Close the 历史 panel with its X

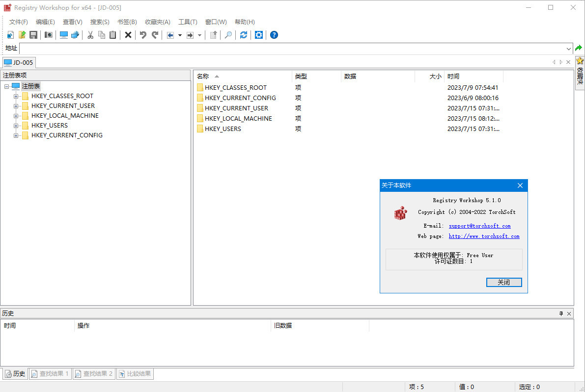tap(569, 314)
